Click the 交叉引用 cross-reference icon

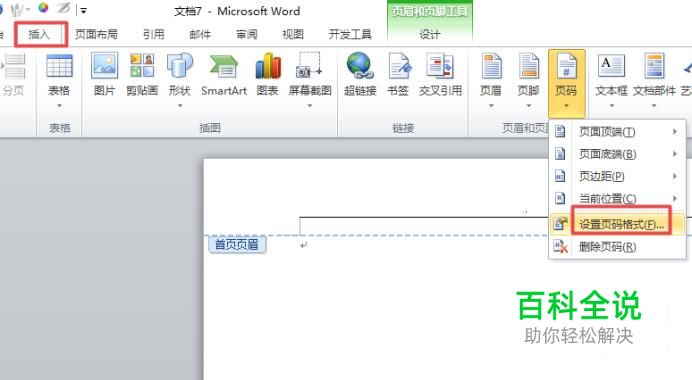[440, 66]
